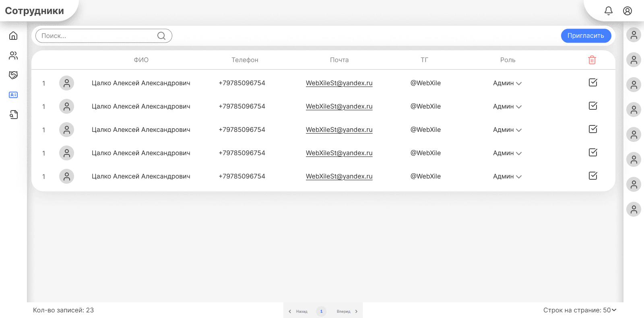Click the Пригласить invite button
The width and height of the screenshot is (644, 318).
586,36
